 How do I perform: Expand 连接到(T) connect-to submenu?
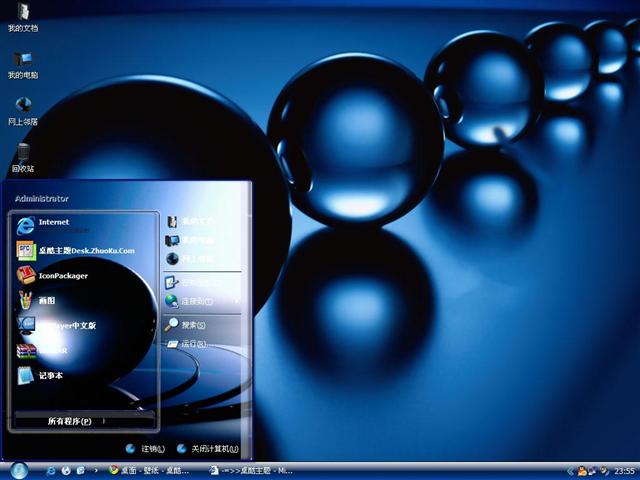tap(202, 301)
